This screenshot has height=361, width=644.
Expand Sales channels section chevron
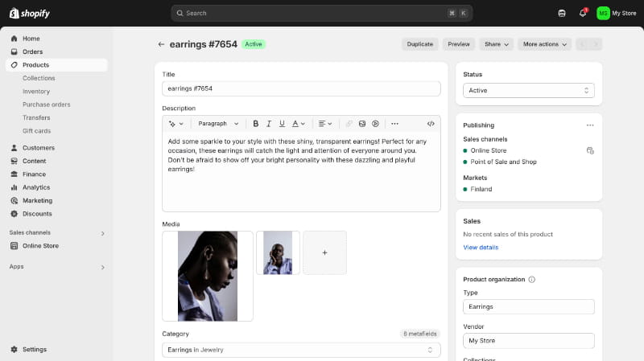point(103,233)
